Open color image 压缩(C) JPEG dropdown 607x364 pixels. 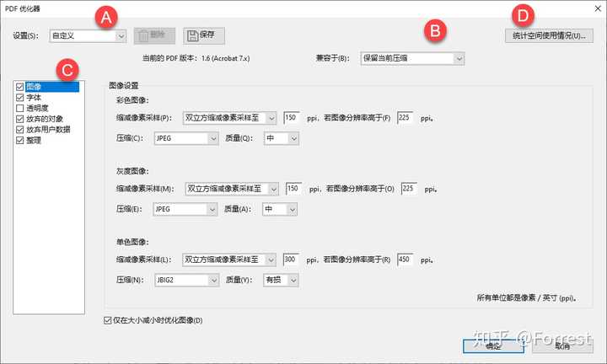(x=186, y=138)
